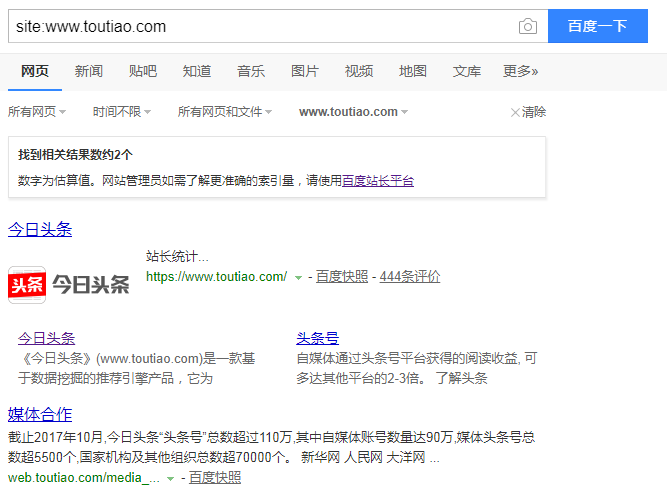Viewport: 667px width, 492px height.
Task: Click the camera image search icon
Action: point(528,27)
